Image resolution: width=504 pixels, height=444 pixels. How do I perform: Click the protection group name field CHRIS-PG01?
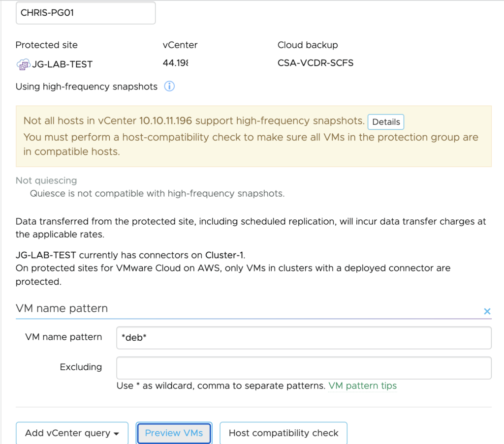click(x=86, y=13)
